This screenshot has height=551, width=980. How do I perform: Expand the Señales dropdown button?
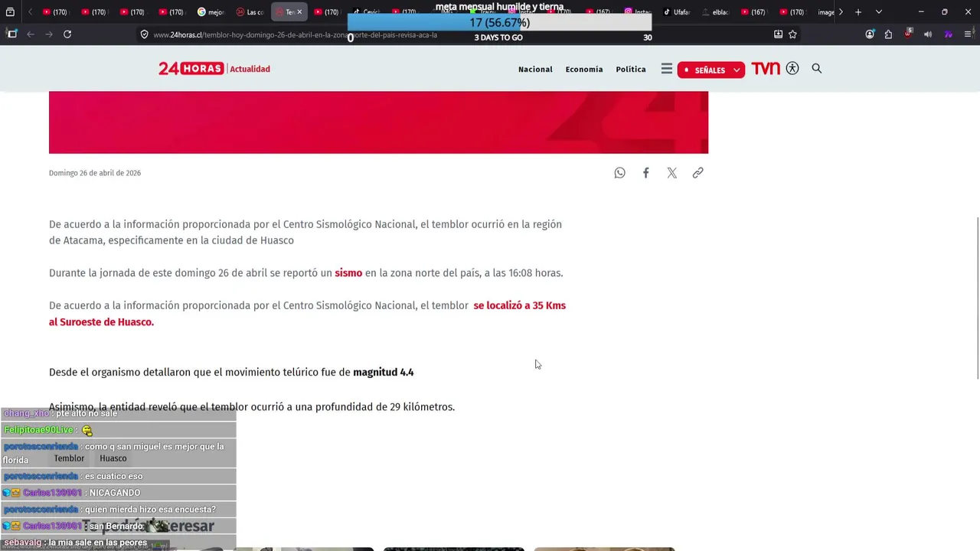(711, 70)
